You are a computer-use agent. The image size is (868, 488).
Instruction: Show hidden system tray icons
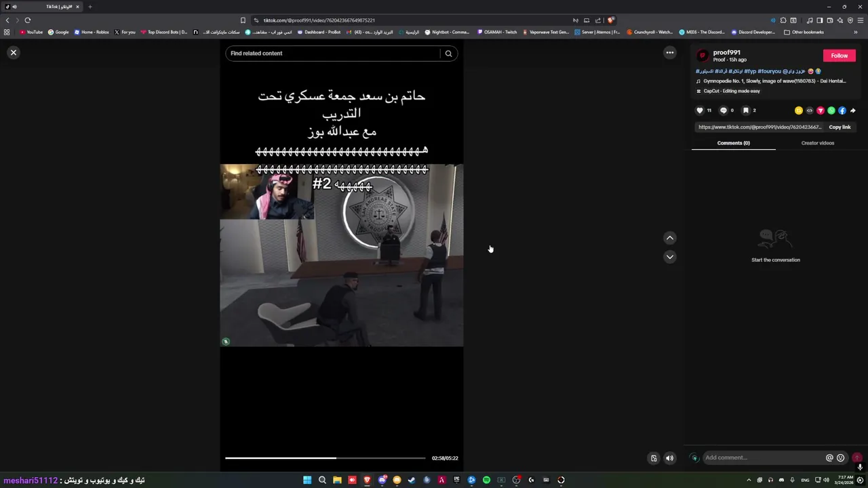(x=749, y=480)
